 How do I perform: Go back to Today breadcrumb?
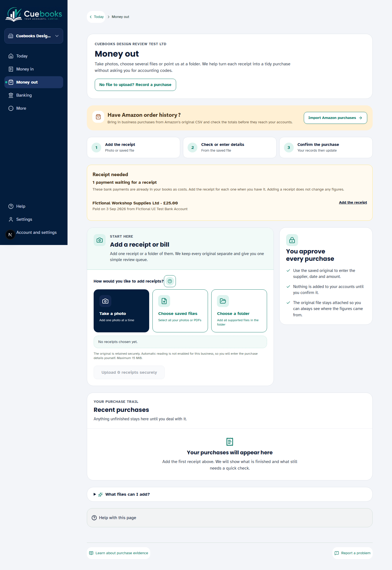(x=96, y=17)
